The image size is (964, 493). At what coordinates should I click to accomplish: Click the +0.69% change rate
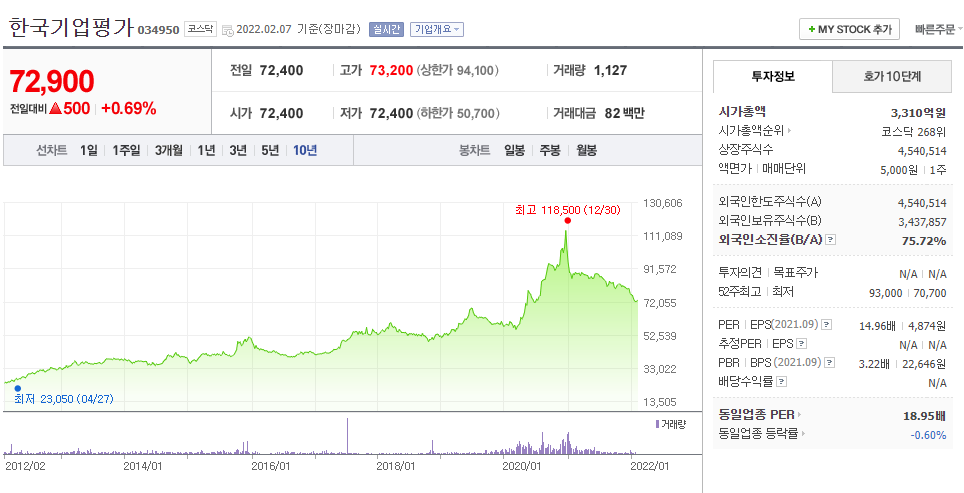coord(128,109)
